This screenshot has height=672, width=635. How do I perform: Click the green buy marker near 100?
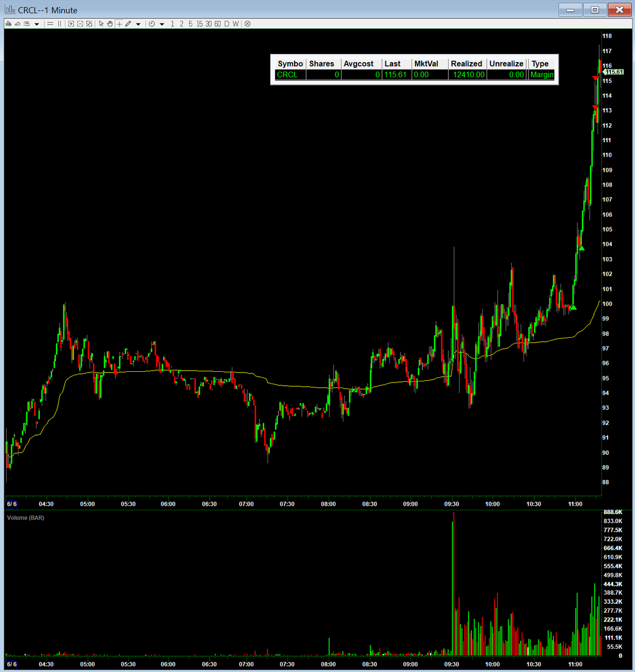click(x=573, y=307)
